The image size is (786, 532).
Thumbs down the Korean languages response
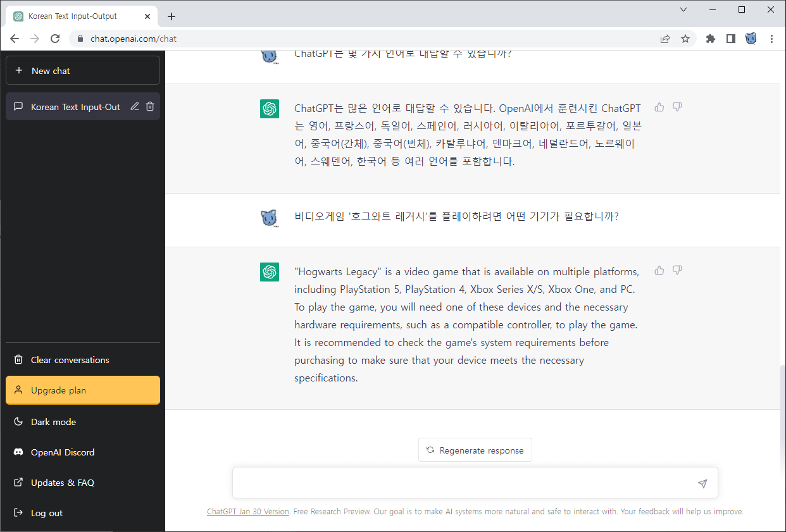click(677, 107)
